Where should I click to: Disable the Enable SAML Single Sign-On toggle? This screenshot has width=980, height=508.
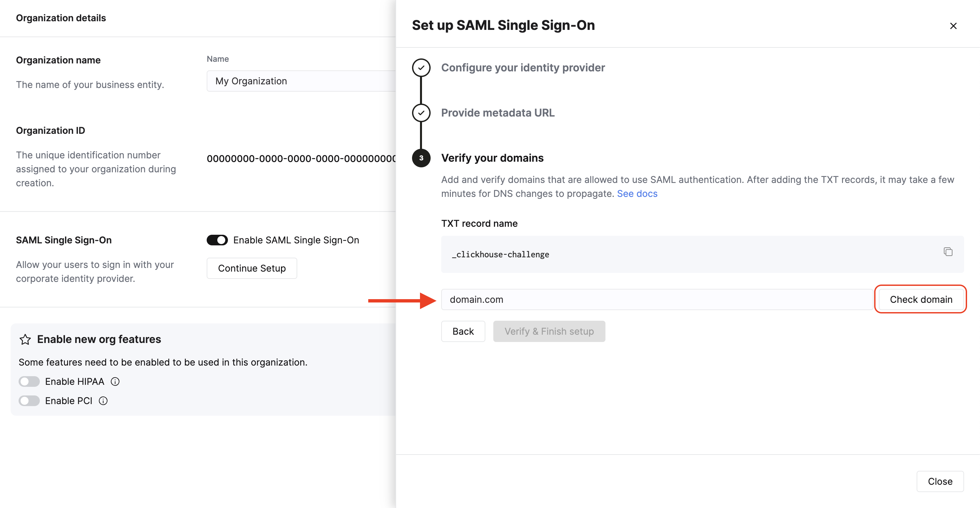[x=217, y=240]
